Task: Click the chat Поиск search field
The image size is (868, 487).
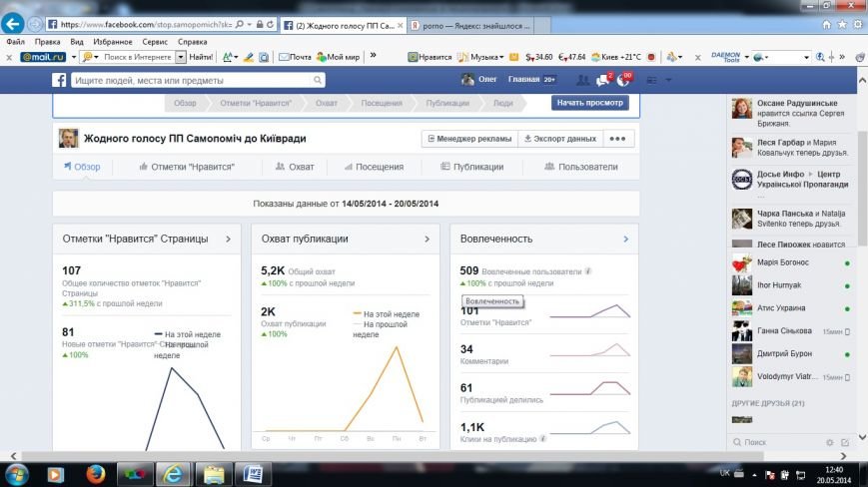Action: tap(778, 442)
